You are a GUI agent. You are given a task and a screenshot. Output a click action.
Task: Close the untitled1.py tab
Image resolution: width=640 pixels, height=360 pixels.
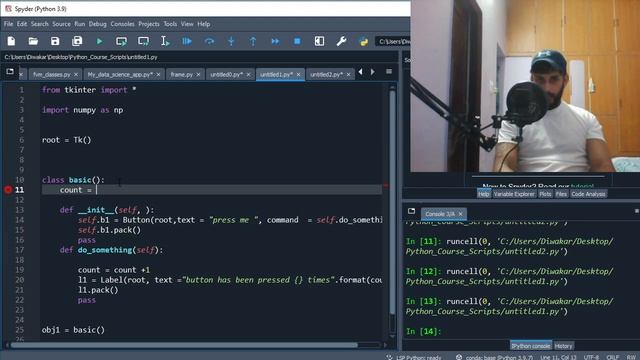(298, 74)
